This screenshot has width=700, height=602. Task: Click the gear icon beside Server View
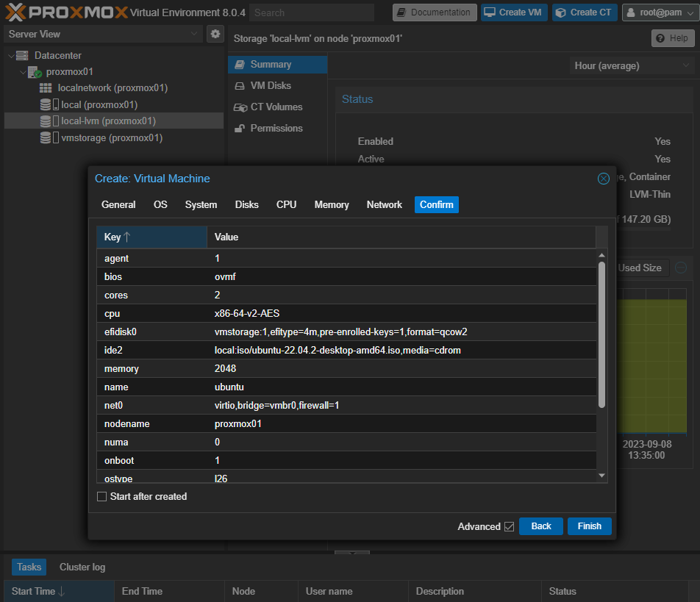click(215, 34)
